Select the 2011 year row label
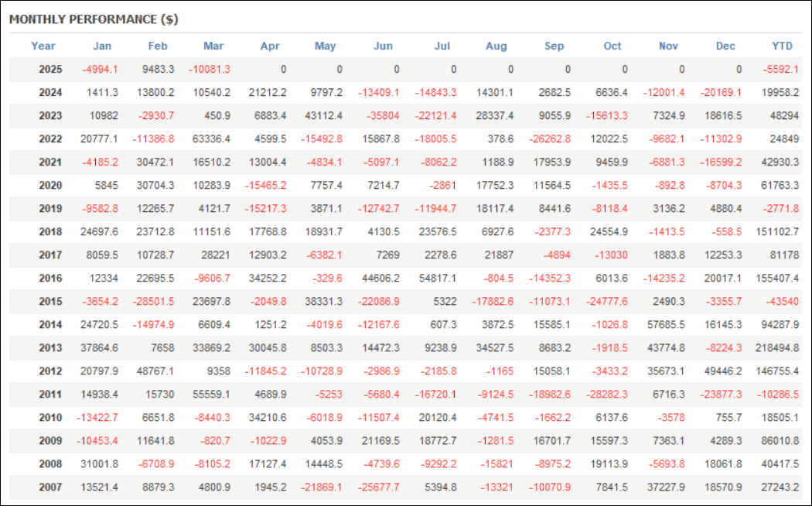 pos(50,395)
